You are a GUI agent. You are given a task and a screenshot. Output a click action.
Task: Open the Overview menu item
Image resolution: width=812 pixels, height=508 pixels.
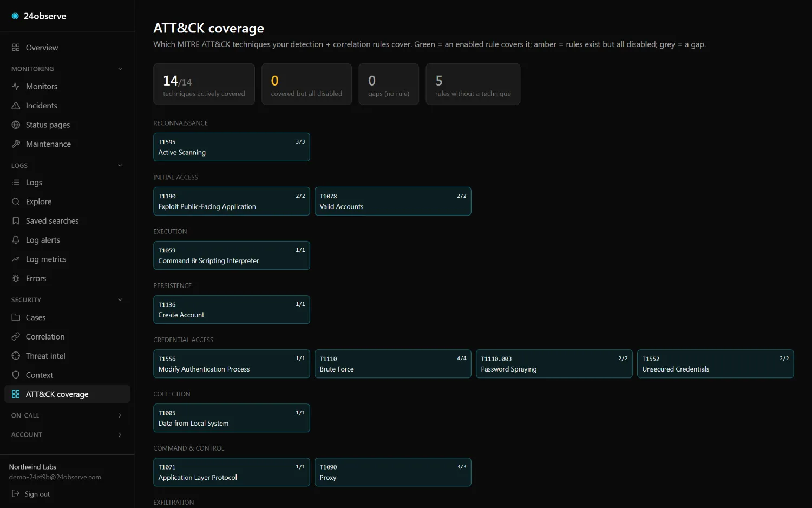click(67, 48)
